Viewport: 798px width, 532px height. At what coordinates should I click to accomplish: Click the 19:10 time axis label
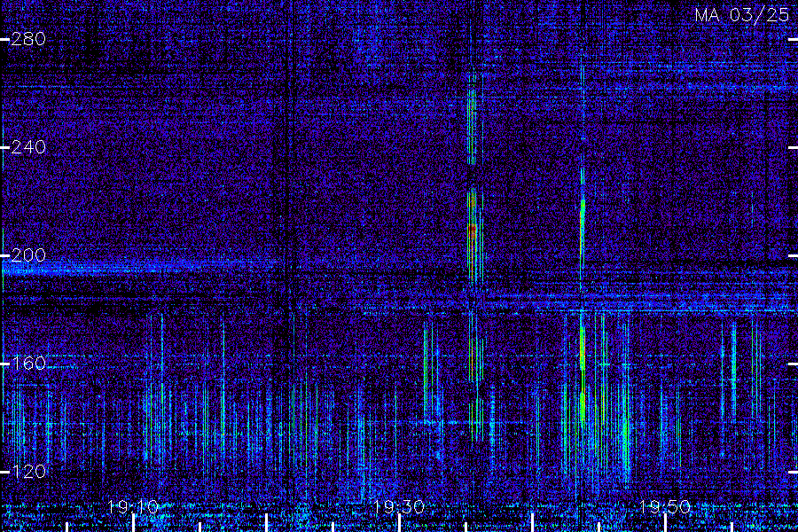133,506
